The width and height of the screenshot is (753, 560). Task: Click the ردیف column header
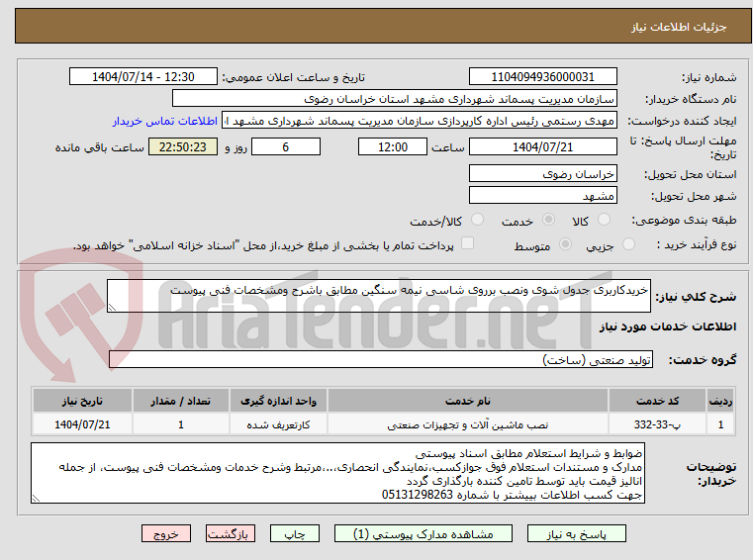720,401
